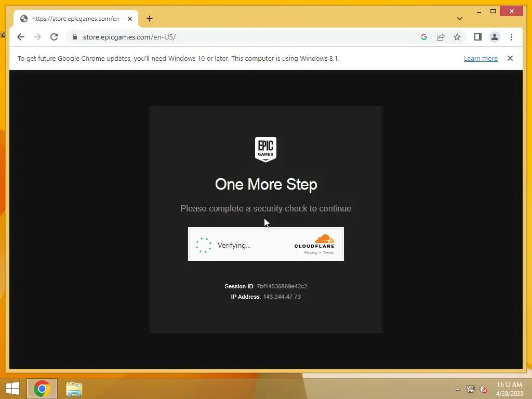Maximize the Chrome window
Viewport: 532px width, 399px height.
pos(493,11)
